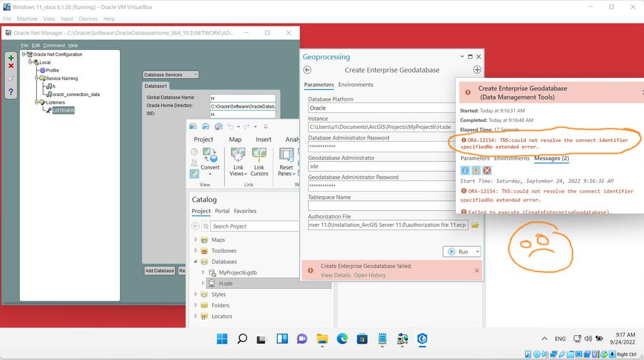Open the Insert ribbon tab

[263, 139]
